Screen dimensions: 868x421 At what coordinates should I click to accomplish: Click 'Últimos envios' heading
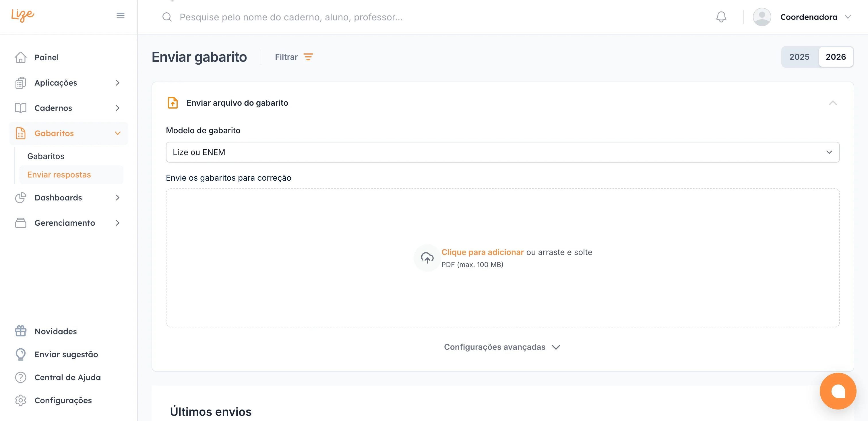pos(211,412)
